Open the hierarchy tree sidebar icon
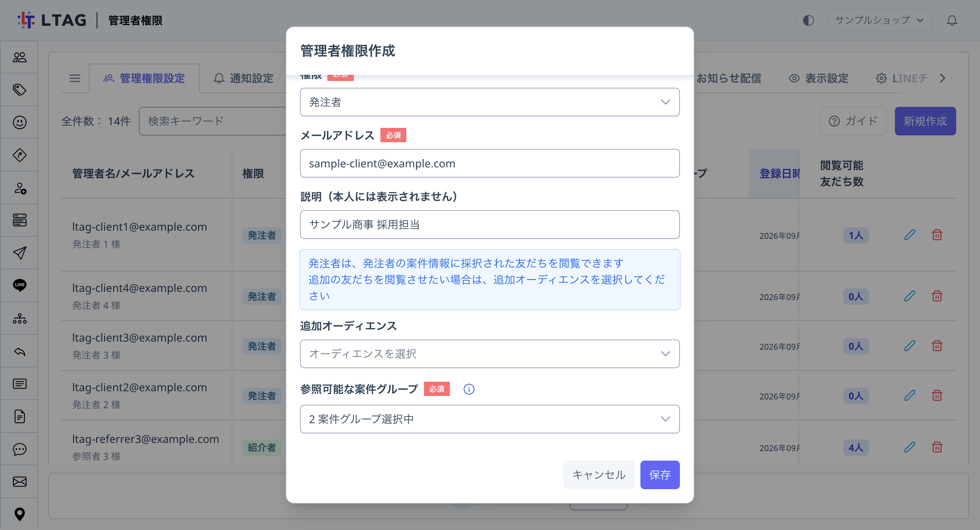The width and height of the screenshot is (980, 530). click(19, 318)
